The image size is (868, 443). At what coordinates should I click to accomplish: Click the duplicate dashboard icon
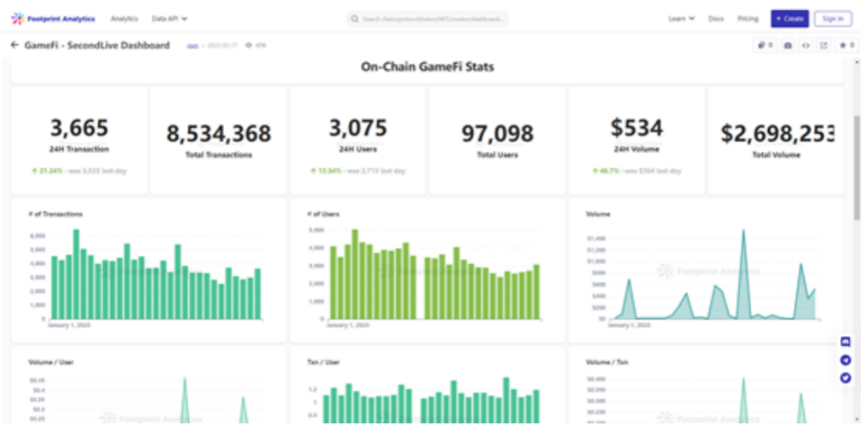(x=763, y=45)
